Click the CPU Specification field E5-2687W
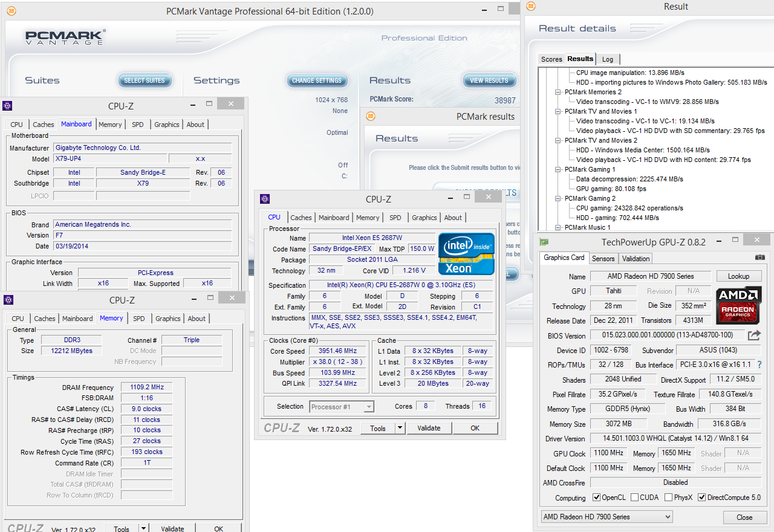Screen dimensions: 774x532 coord(402,285)
